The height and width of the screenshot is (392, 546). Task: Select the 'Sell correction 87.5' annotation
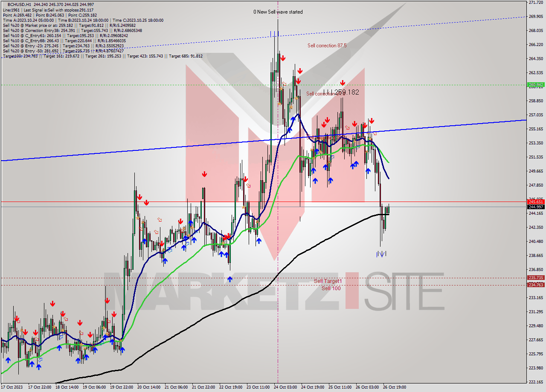pyautogui.click(x=327, y=46)
